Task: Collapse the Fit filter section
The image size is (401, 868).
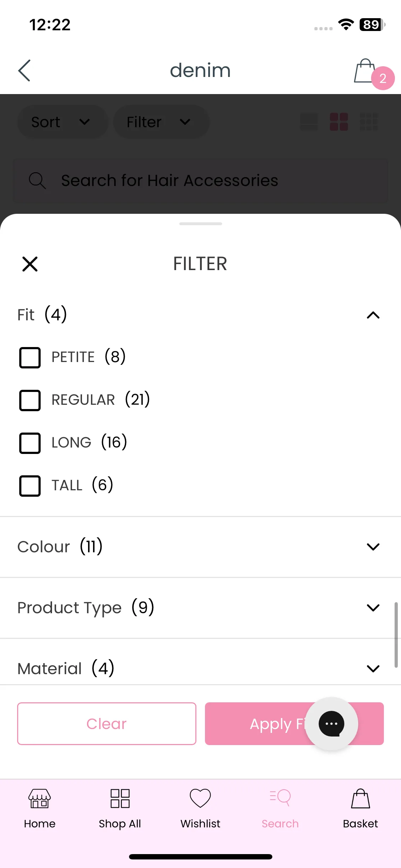Action: click(x=373, y=315)
